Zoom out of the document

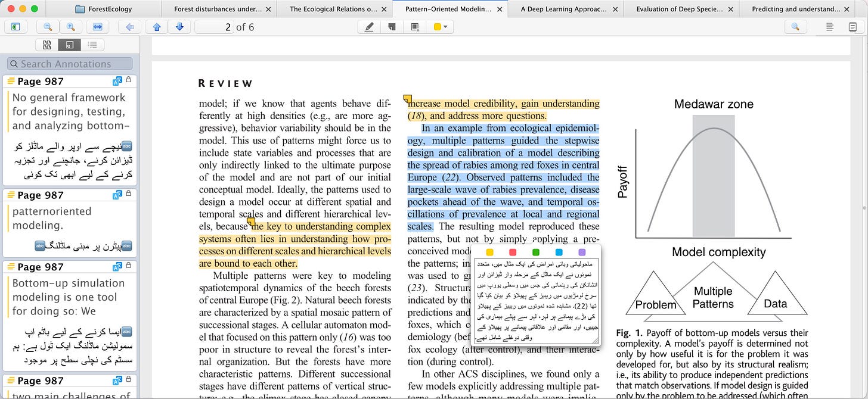click(x=48, y=27)
